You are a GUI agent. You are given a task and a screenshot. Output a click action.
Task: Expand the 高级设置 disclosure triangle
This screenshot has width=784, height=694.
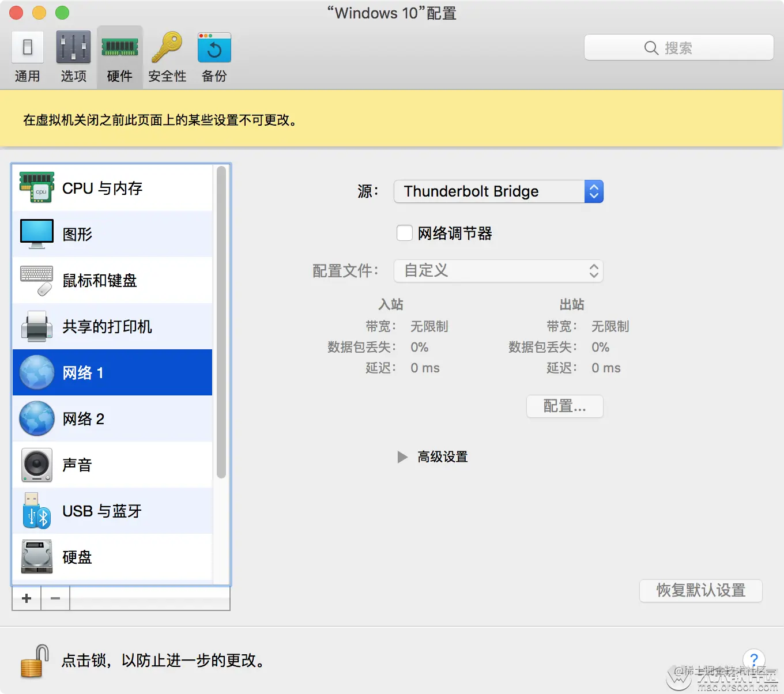tap(402, 457)
